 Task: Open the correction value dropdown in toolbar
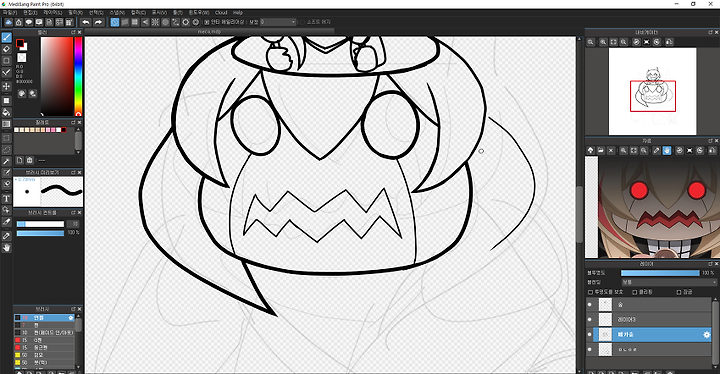coord(278,22)
